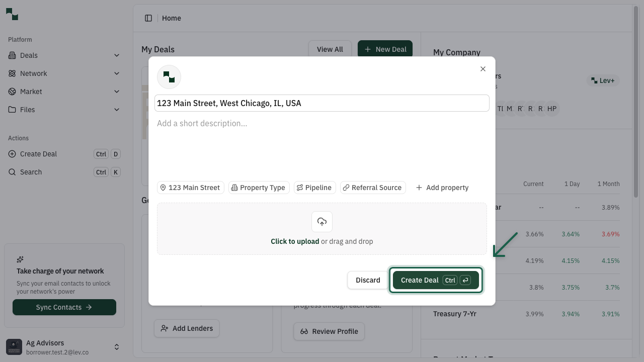
Task: Discard the new deal form
Action: [368, 280]
